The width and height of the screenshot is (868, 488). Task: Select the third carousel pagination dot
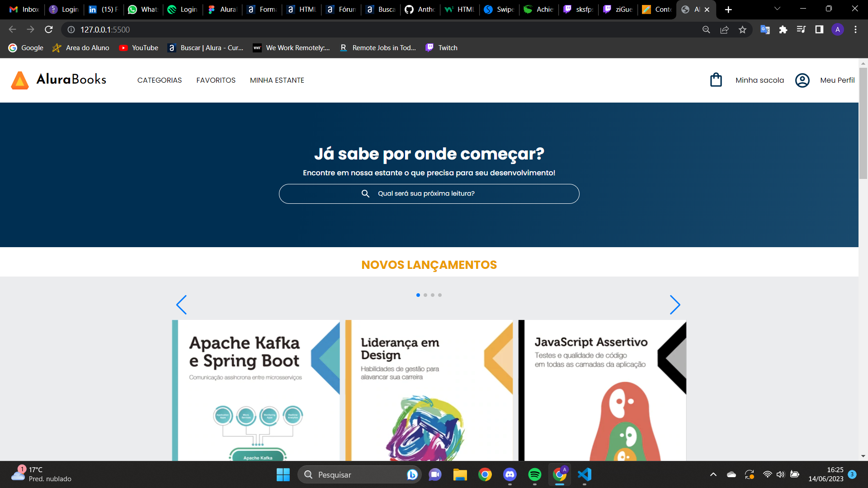pyautogui.click(x=433, y=295)
